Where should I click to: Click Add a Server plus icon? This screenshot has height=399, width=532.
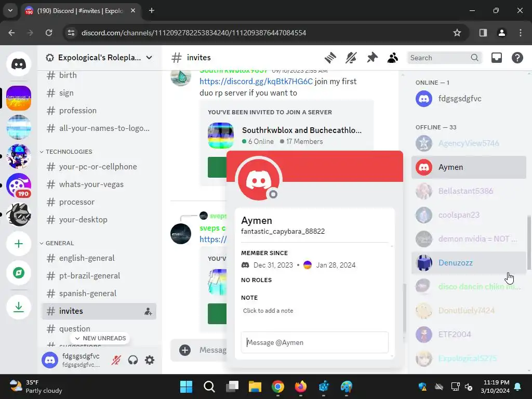19,244
